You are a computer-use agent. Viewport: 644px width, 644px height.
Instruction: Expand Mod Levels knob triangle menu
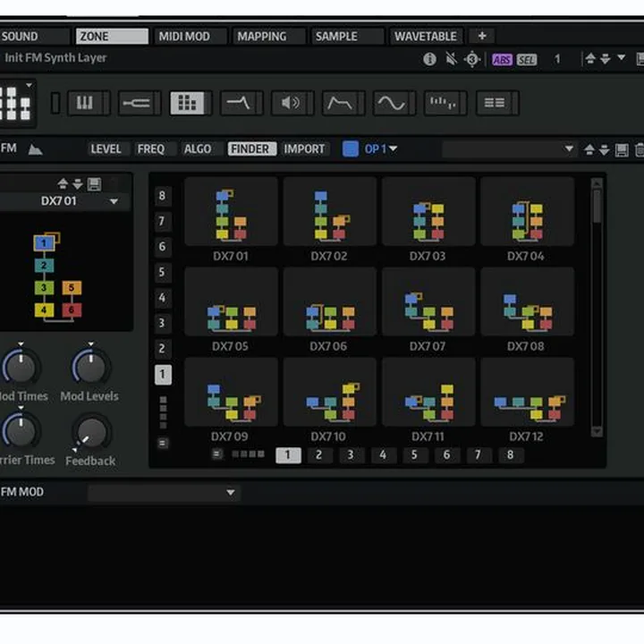(90, 343)
